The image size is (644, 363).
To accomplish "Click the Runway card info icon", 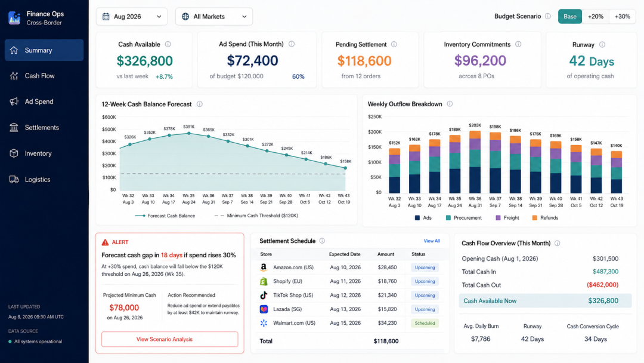I will (x=602, y=44).
